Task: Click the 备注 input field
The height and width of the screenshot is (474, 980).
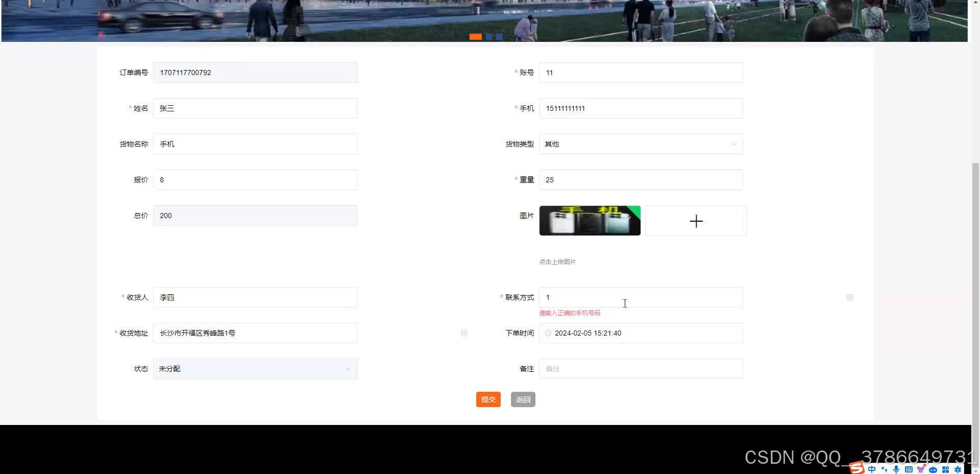Action: point(641,369)
